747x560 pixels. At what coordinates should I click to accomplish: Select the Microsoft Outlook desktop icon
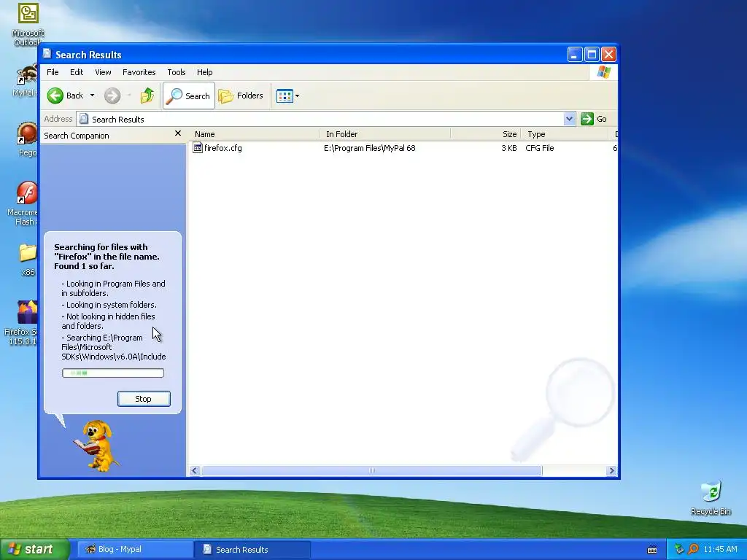[x=28, y=25]
